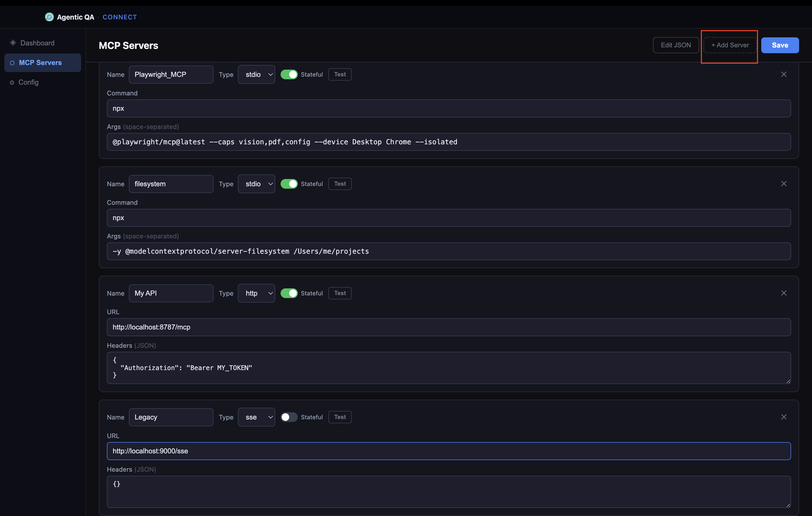Viewport: 812px width, 516px height.
Task: Test the Playwright_MCP server connection
Action: click(340, 74)
